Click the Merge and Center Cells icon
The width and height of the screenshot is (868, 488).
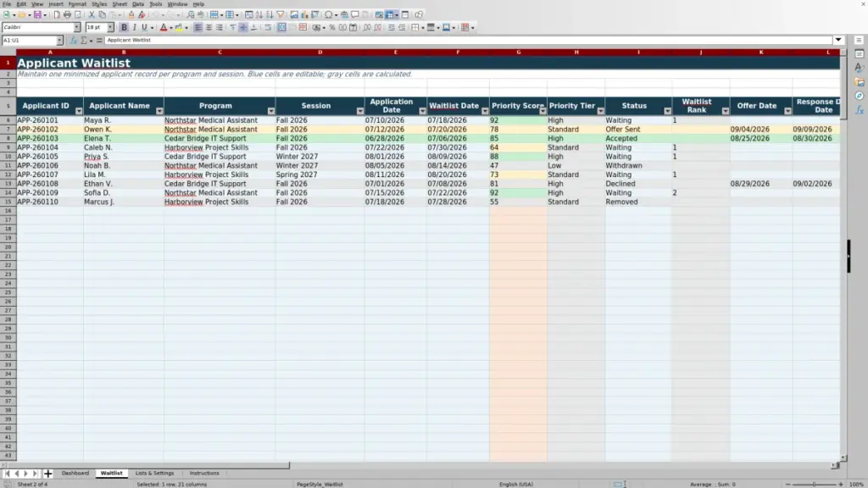click(x=281, y=28)
